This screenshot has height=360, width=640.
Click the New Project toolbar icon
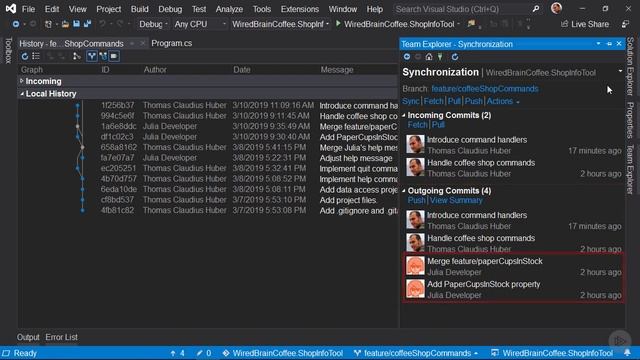point(48,24)
